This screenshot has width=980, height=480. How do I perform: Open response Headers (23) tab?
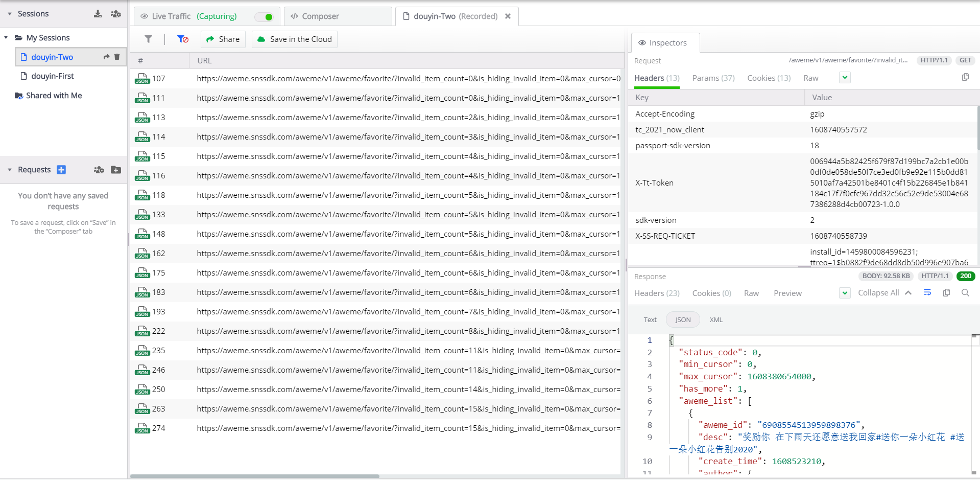(x=657, y=293)
